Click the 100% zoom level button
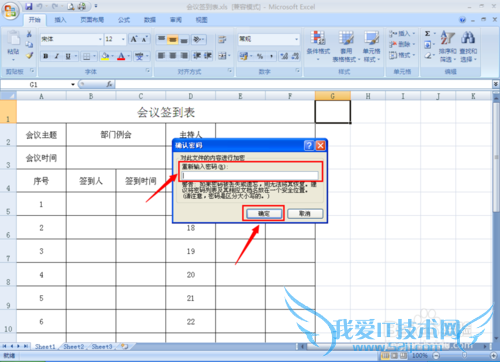The width and height of the screenshot is (500, 362). pyautogui.click(x=419, y=356)
